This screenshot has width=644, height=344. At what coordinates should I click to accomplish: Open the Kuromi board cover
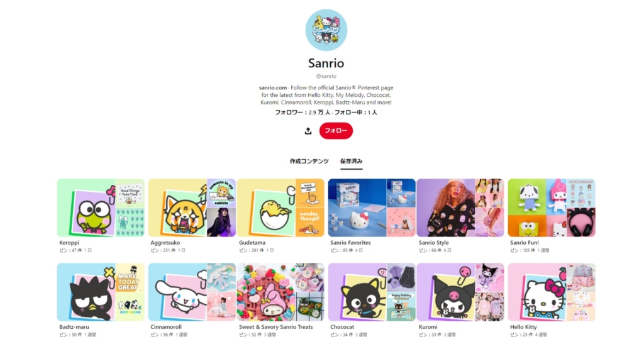460,292
